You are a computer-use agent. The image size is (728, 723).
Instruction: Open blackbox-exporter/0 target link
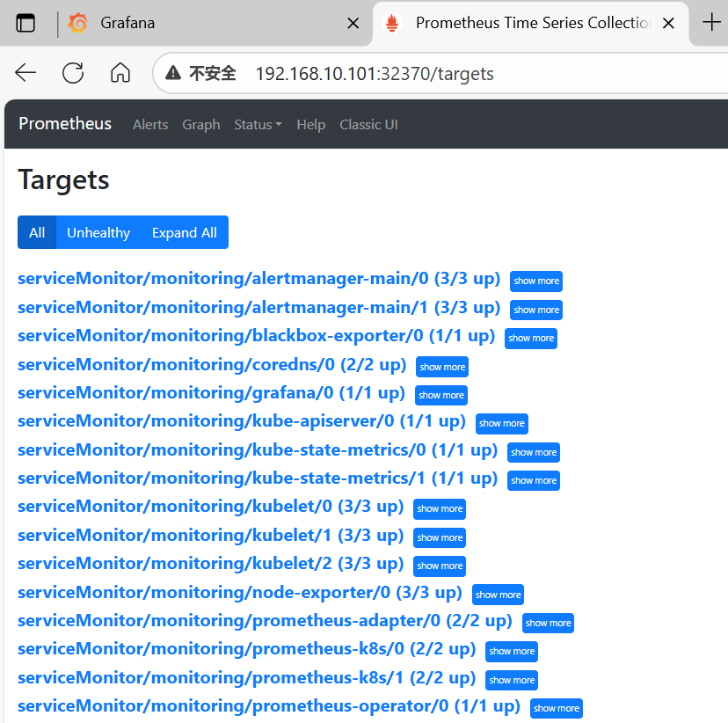(x=256, y=336)
